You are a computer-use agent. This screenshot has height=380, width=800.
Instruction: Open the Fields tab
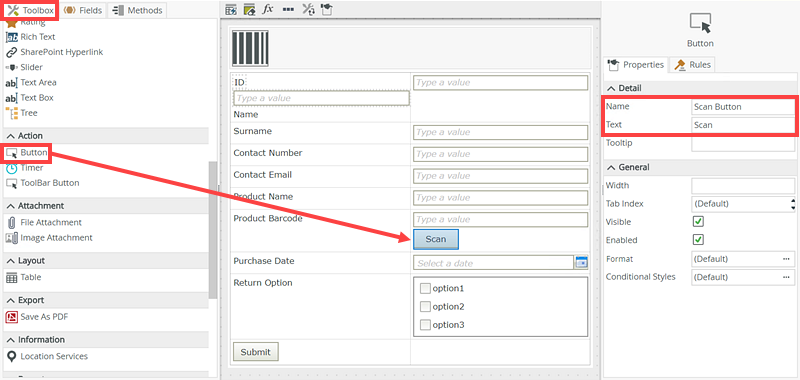click(x=83, y=10)
